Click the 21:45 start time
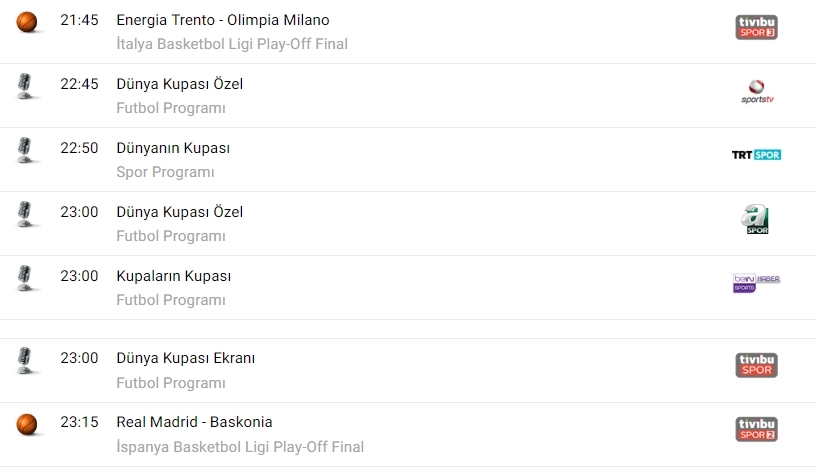The height and width of the screenshot is (467, 816). [79, 20]
